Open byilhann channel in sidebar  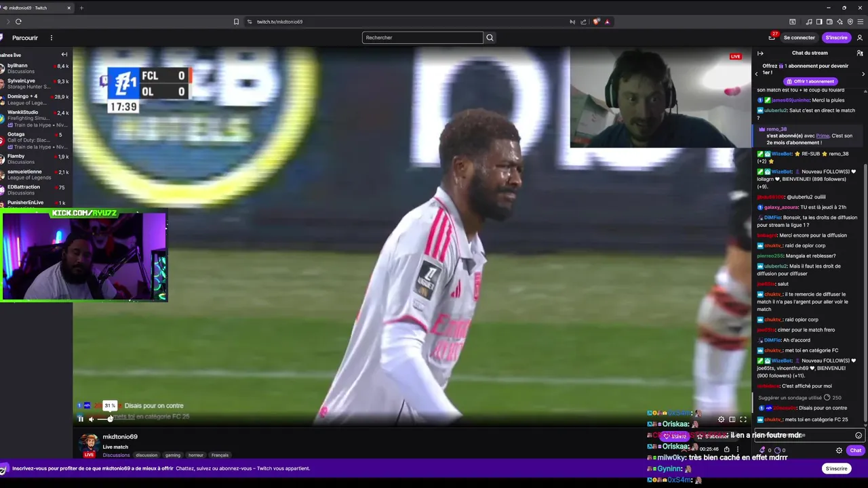point(35,68)
